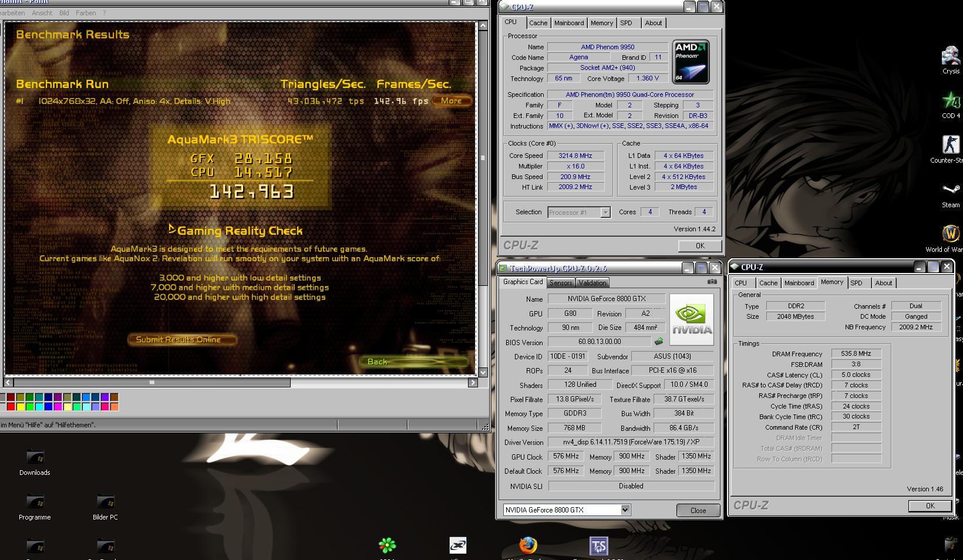Click the AMD Phenom logo in CPU-Z
This screenshot has height=560, width=963.
coord(691,62)
